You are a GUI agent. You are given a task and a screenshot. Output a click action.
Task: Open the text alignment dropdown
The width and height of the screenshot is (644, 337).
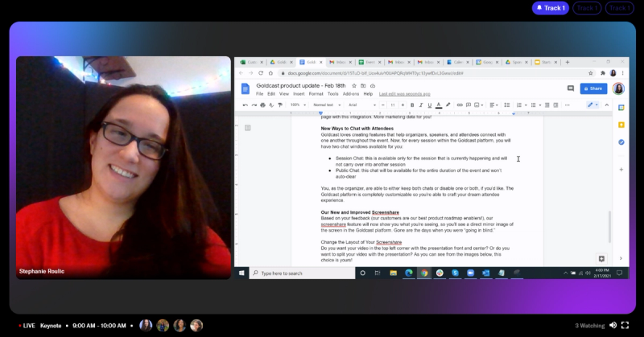click(x=494, y=105)
